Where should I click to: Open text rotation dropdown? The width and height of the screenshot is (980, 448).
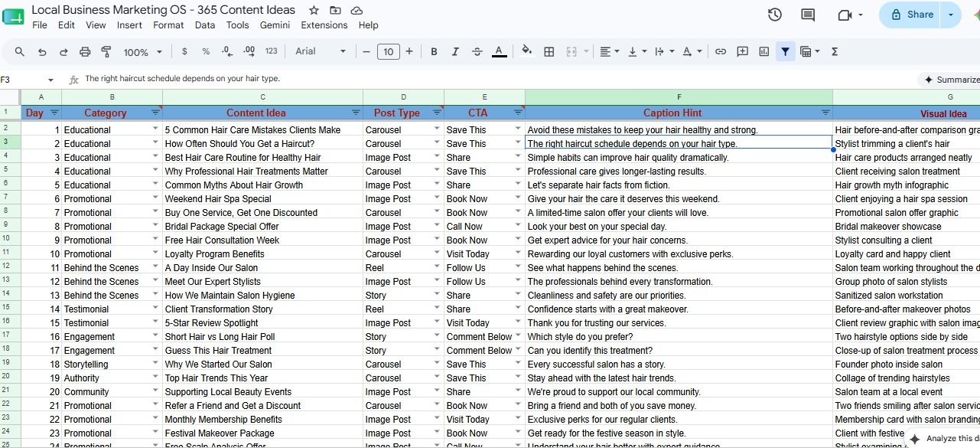692,51
